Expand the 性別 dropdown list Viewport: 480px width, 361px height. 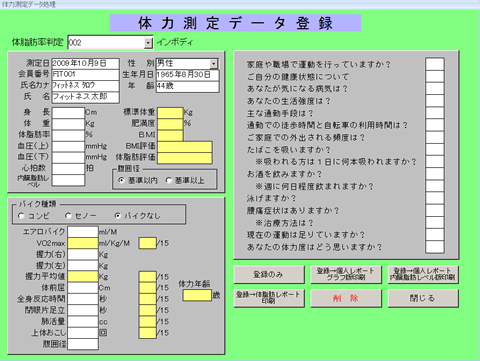(x=214, y=63)
